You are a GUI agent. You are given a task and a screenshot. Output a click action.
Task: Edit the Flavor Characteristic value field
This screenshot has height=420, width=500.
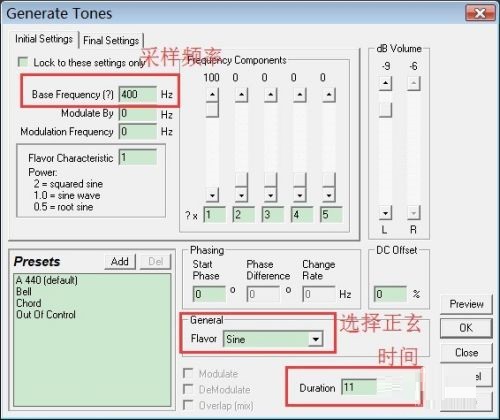138,157
